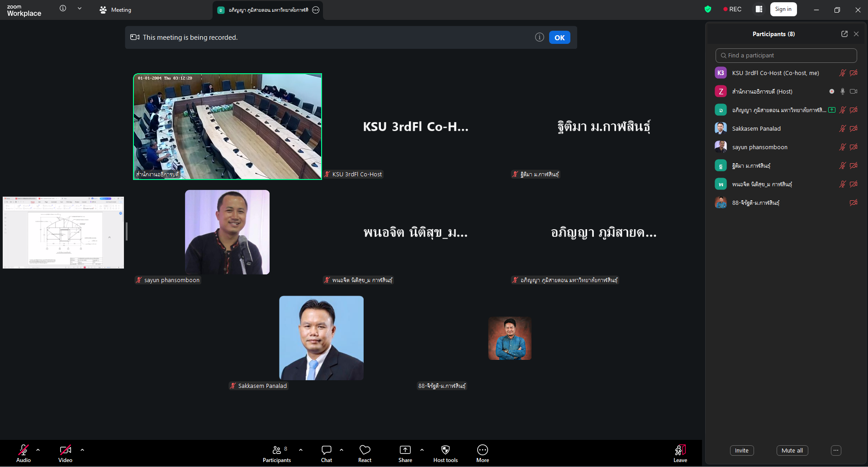Toggle the Participants panel button
Image resolution: width=868 pixels, height=467 pixels.
pyautogui.click(x=277, y=450)
